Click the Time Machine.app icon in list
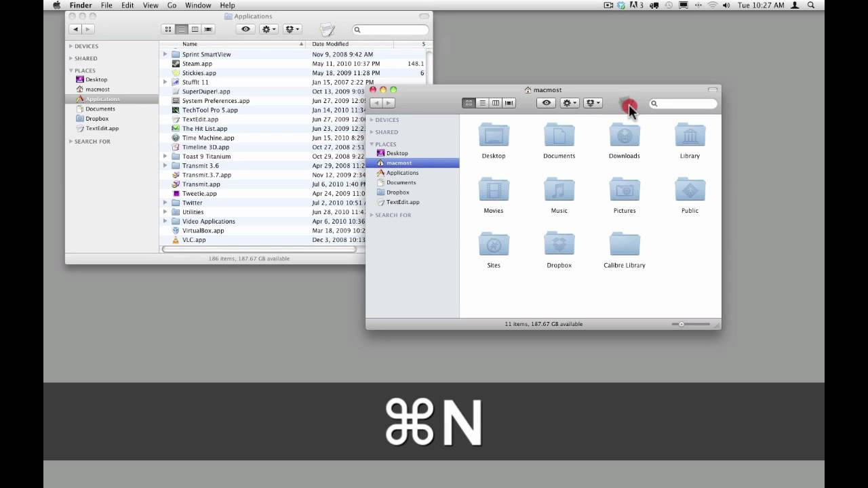 [x=176, y=138]
